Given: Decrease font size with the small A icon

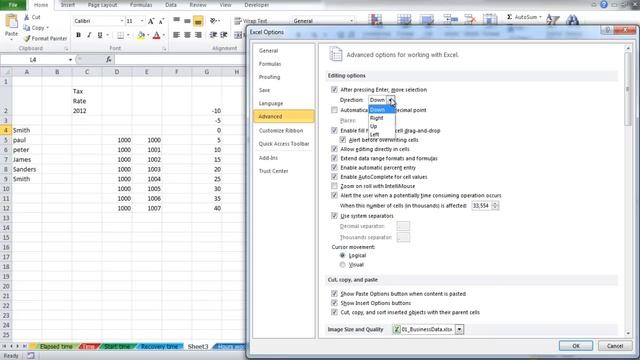Looking at the screenshot, I should coord(161,21).
